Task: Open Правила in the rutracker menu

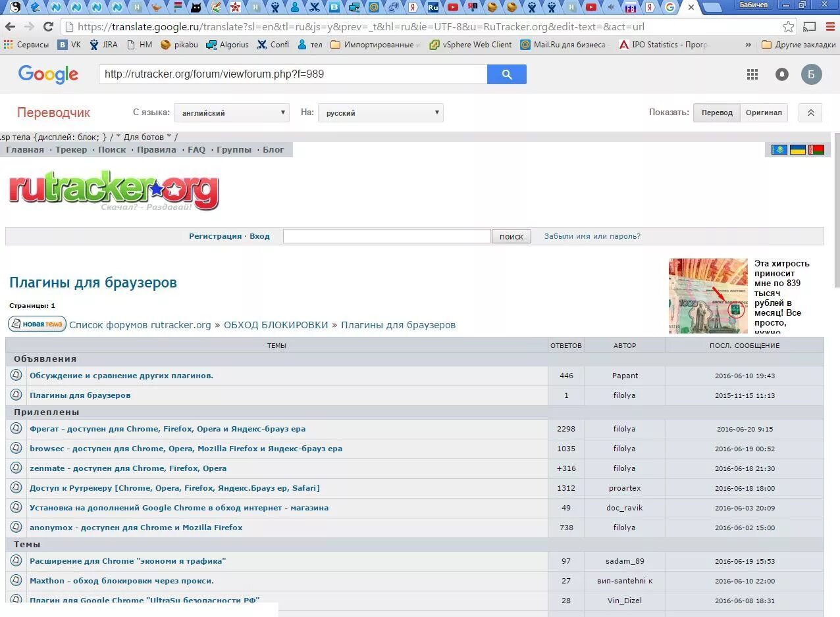Action: click(x=157, y=150)
